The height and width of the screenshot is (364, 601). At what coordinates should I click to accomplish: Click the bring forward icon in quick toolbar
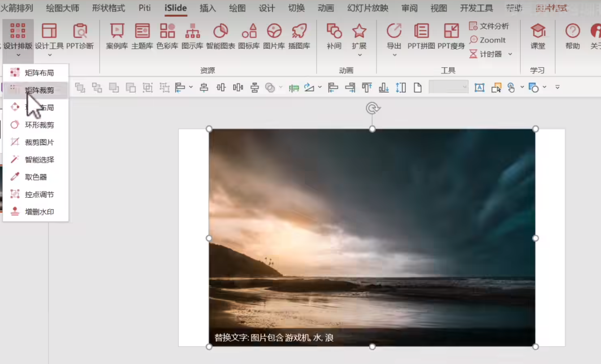[114, 88]
